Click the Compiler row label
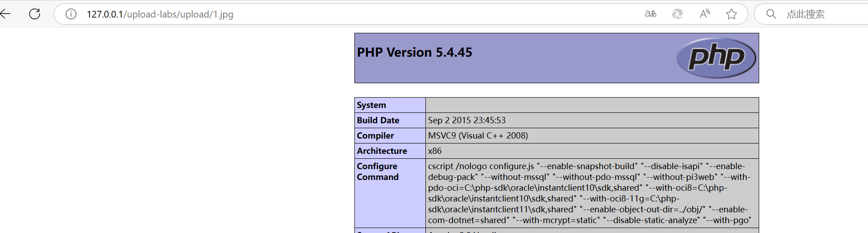Screen dimensions: 868x233 click(376, 136)
